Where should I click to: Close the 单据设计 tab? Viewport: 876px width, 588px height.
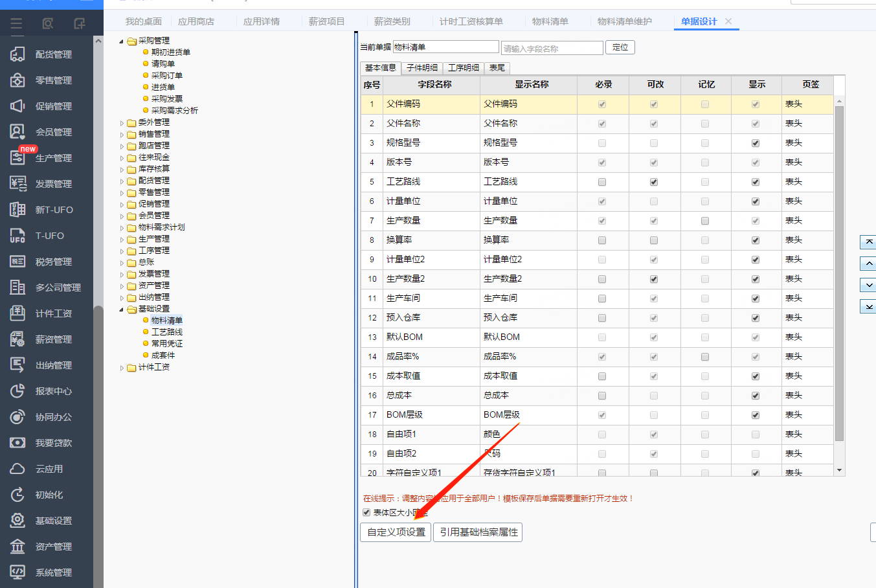[x=728, y=21]
